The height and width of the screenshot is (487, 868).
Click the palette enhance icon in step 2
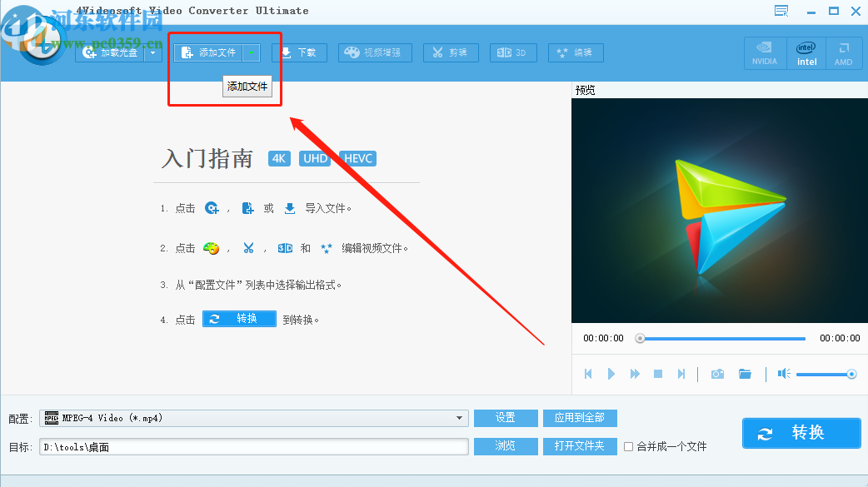coord(211,248)
